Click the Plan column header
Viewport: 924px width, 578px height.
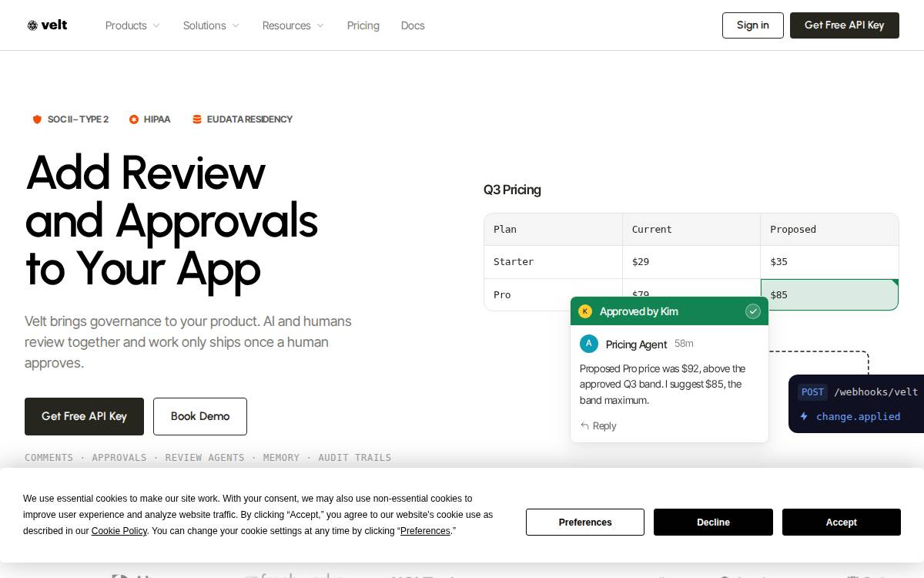[553, 230]
